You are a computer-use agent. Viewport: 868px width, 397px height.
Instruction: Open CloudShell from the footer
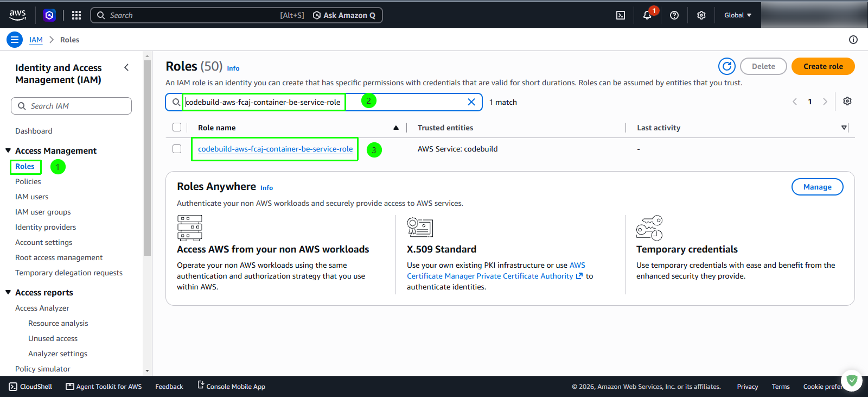coord(30,387)
